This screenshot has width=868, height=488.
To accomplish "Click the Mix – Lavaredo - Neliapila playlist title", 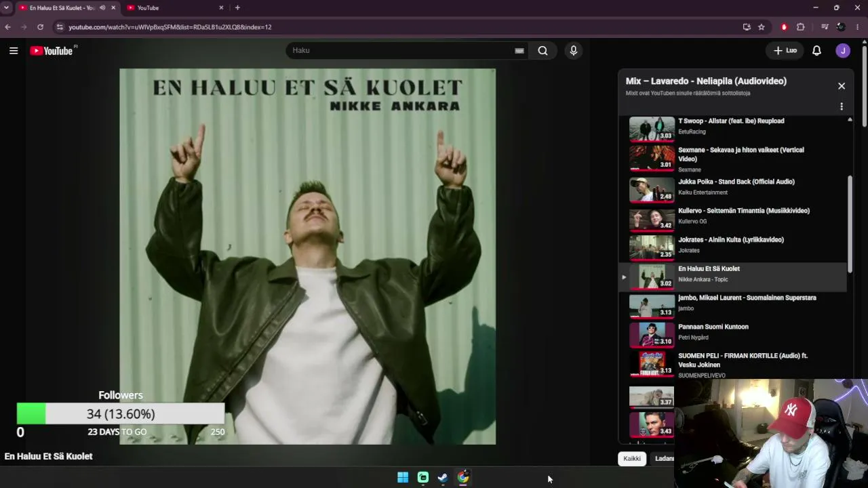I will (706, 81).
